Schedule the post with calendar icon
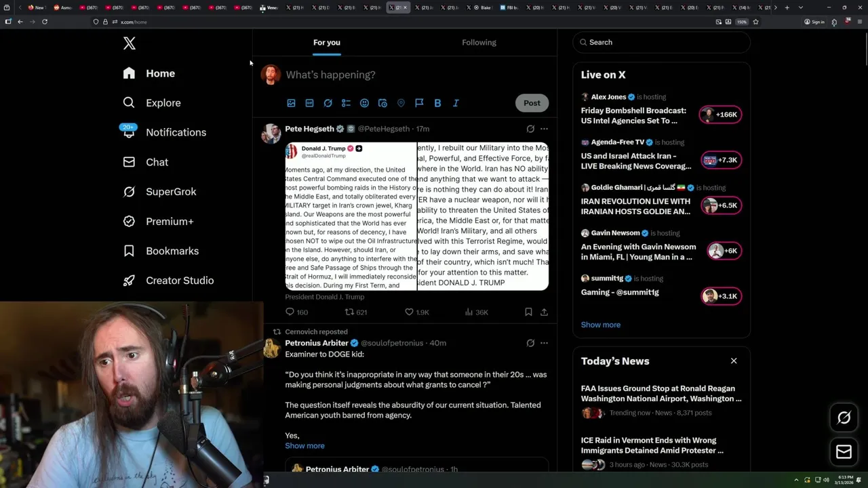The image size is (868, 488). [x=382, y=103]
